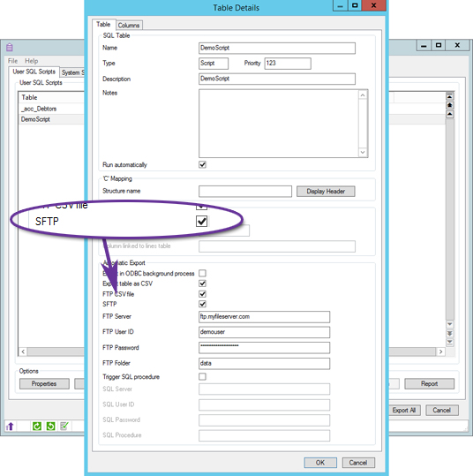Toggle the FTP CSV file checkbox

202,294
